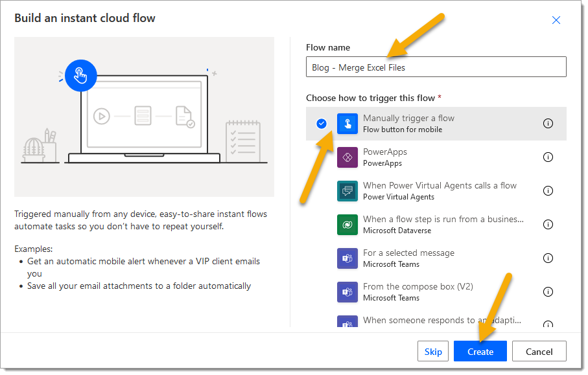View info for 'For a selected message'
This screenshot has height=375, width=588.
548,258
